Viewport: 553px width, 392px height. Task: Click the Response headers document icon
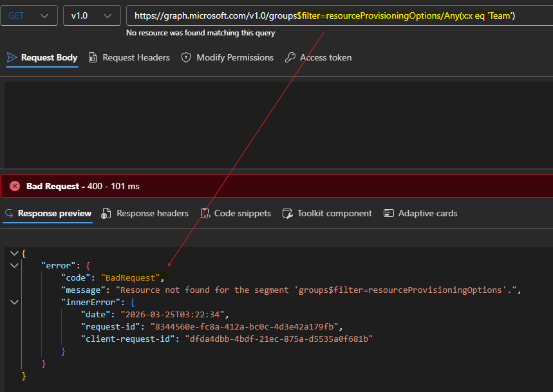106,213
